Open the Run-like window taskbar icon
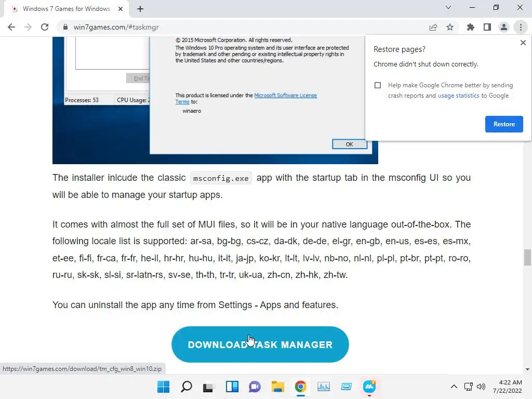The image size is (532, 399). (346, 387)
